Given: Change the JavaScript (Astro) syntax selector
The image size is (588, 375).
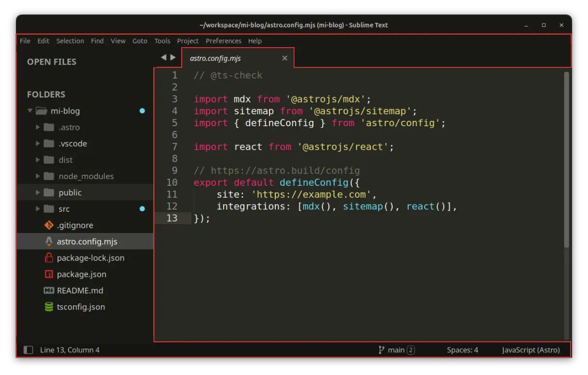Looking at the screenshot, I should [x=531, y=350].
